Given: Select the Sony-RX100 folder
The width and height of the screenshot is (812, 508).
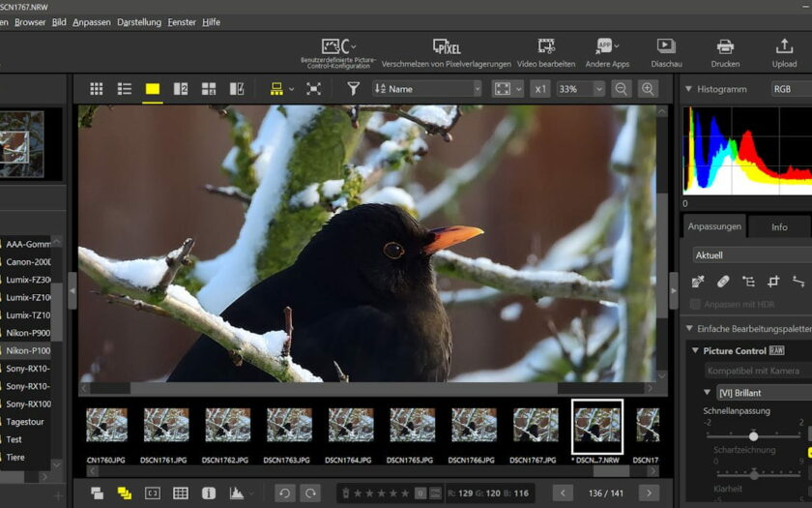Looking at the screenshot, I should tap(28, 403).
